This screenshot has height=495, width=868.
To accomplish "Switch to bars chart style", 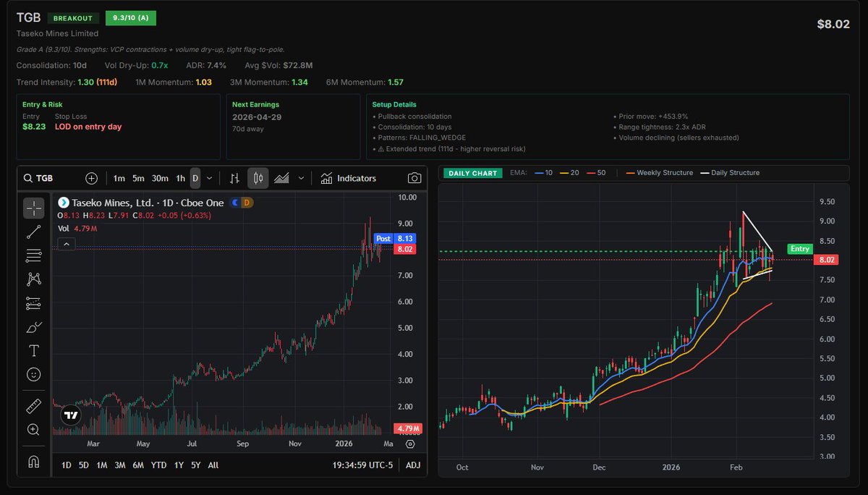I will click(234, 178).
